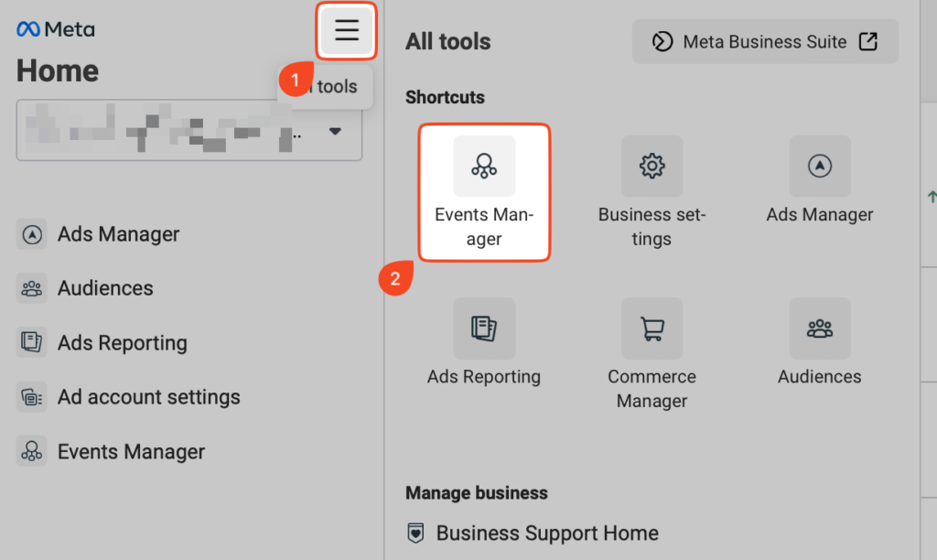Click Audiences icon in left sidebar
This screenshot has width=937, height=560.
(x=32, y=288)
